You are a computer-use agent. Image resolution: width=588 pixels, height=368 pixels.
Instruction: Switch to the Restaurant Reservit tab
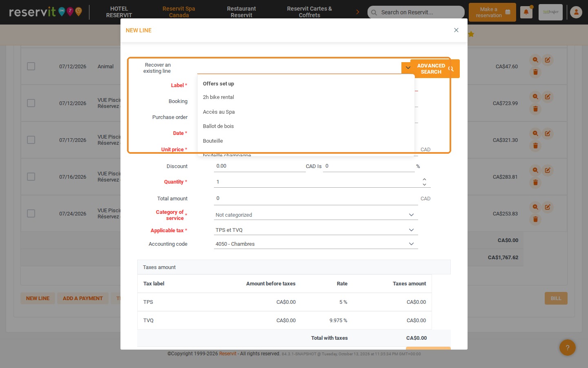point(241,12)
